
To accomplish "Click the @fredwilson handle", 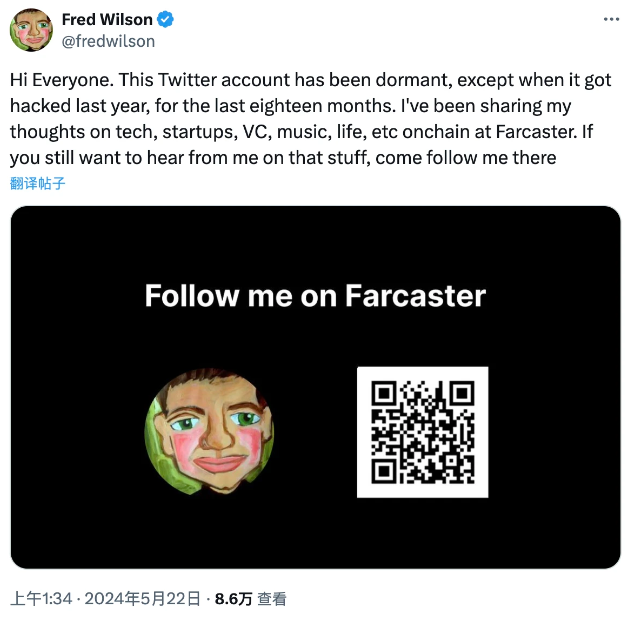I will (x=108, y=41).
